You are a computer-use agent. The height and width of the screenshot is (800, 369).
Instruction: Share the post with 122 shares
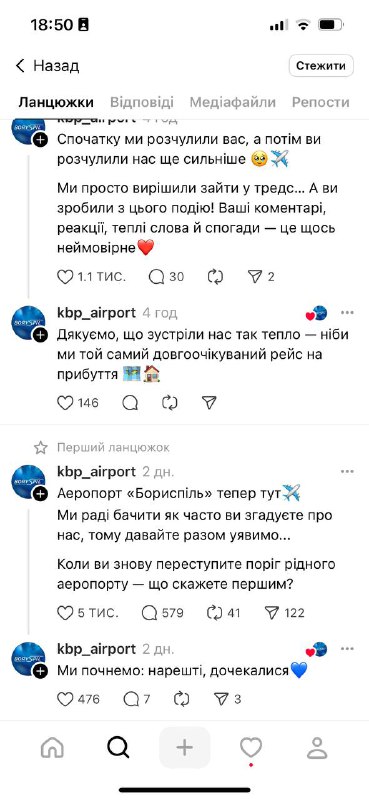coord(270,613)
